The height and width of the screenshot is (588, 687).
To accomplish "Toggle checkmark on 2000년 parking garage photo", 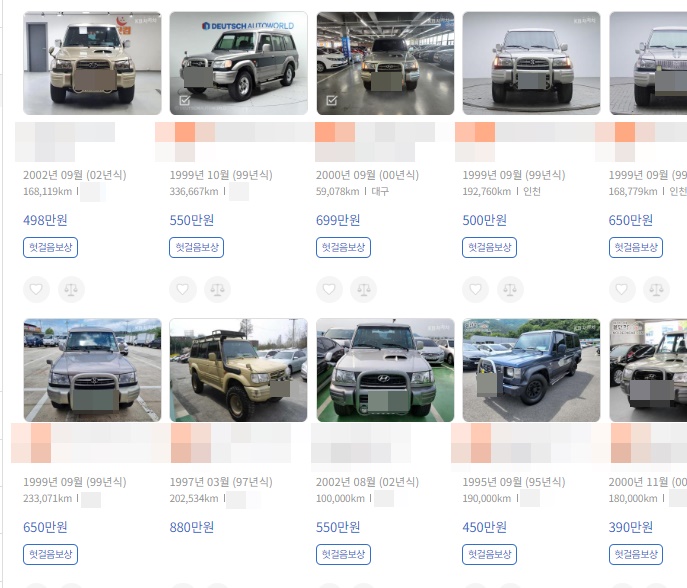I will pos(332,101).
